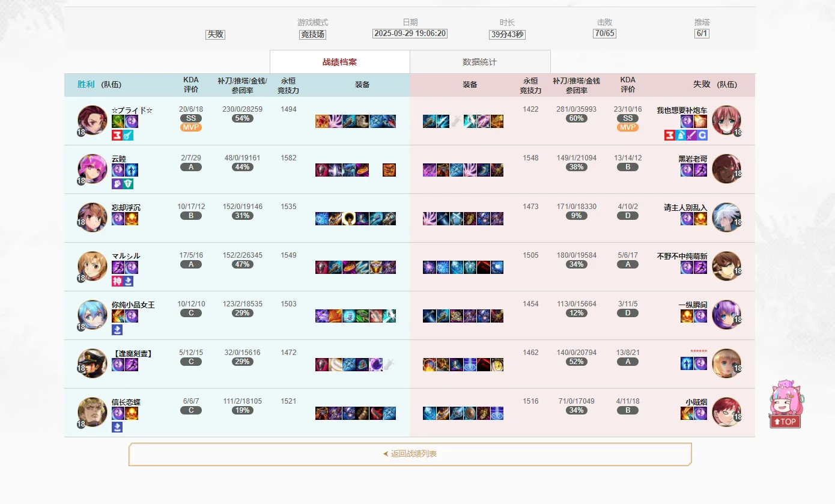Click the pink mascot TOP button

786,404
